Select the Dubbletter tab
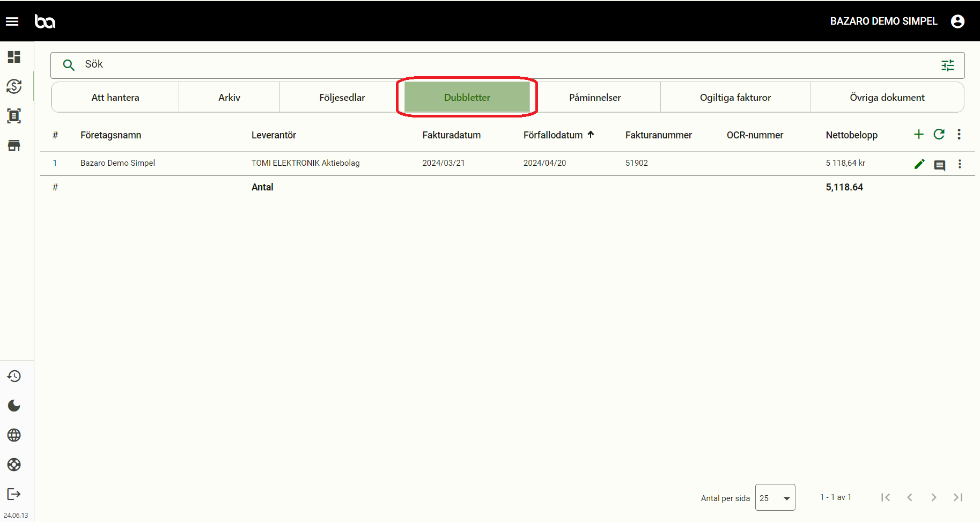This screenshot has height=522, width=980. (x=467, y=98)
